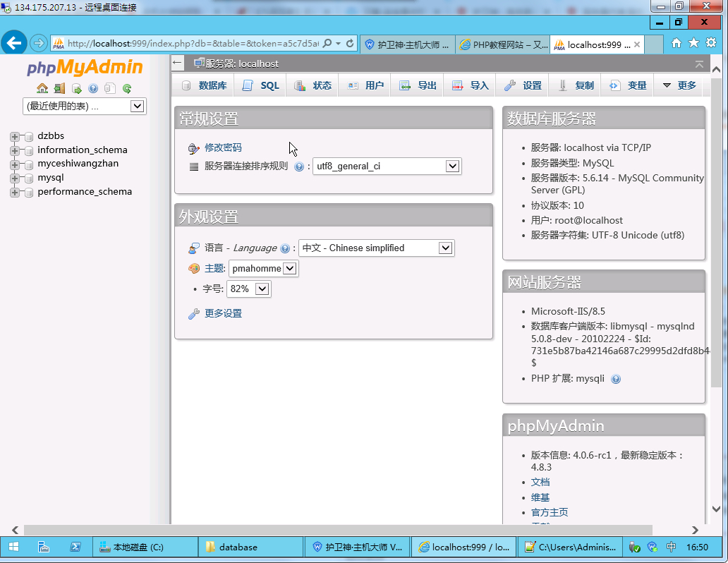The image size is (728, 563).
Task: Open 本地磁盘 (C:) window on taskbar
Action: 145,547
